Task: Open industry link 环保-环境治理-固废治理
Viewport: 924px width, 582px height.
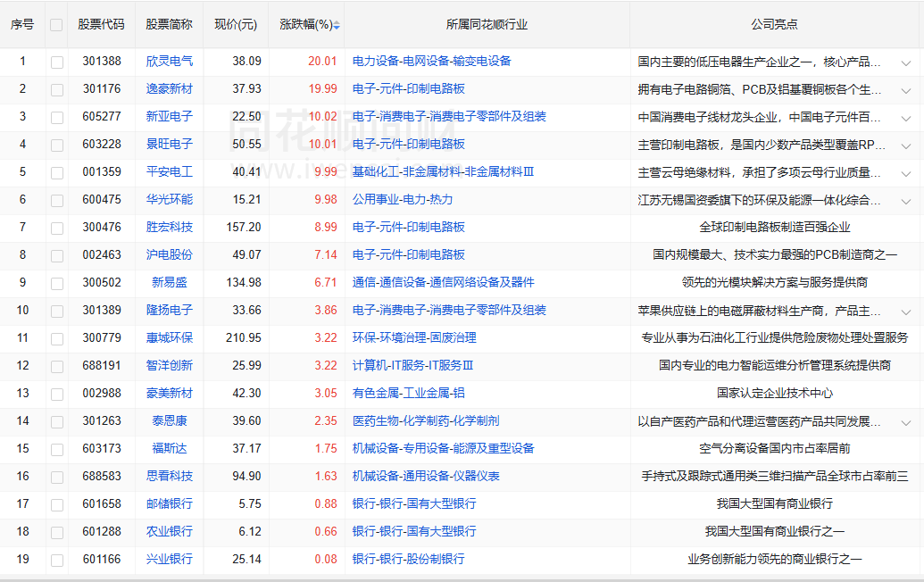Action: click(414, 337)
